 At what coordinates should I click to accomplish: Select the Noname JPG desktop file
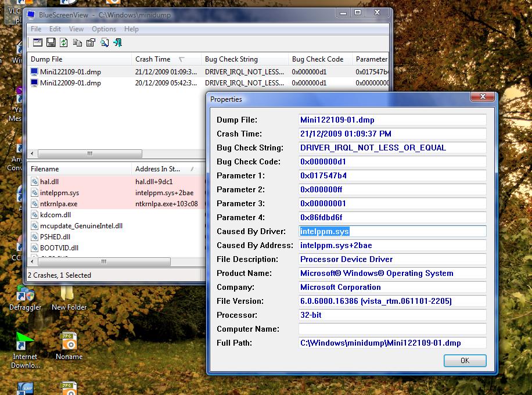[69, 346]
